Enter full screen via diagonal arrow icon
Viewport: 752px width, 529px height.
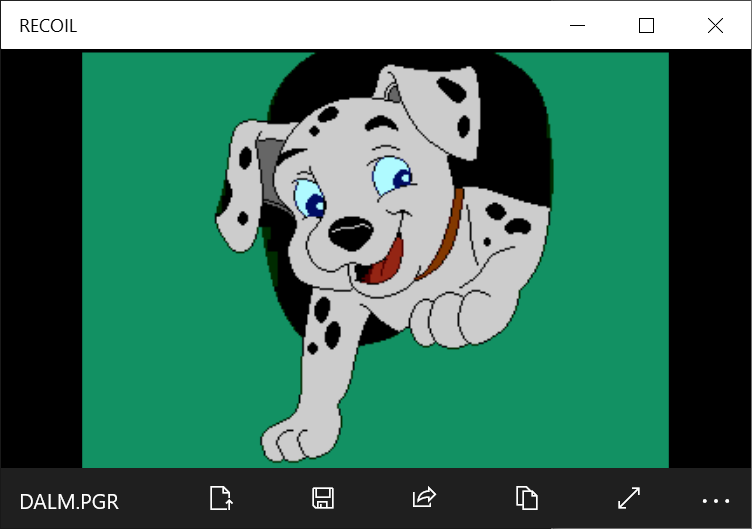pos(628,498)
